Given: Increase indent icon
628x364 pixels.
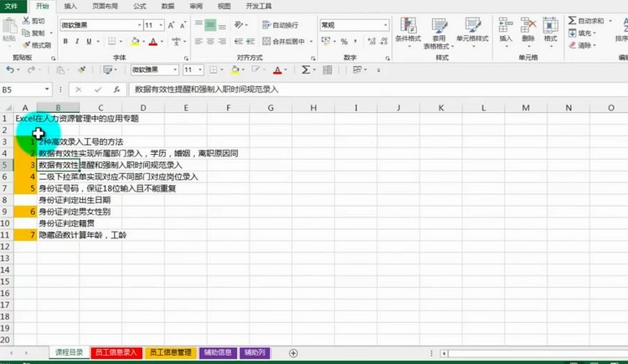Looking at the screenshot, I should pyautogui.click(x=250, y=41).
